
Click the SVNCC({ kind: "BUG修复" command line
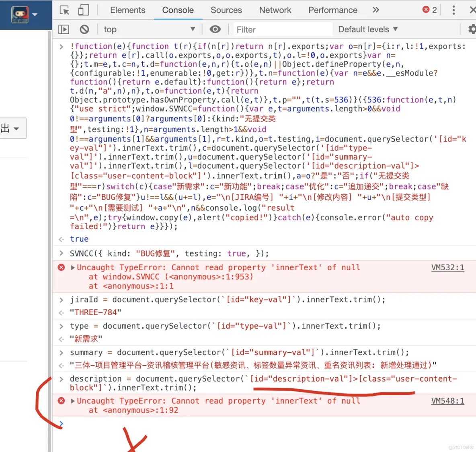pyautogui.click(x=169, y=253)
